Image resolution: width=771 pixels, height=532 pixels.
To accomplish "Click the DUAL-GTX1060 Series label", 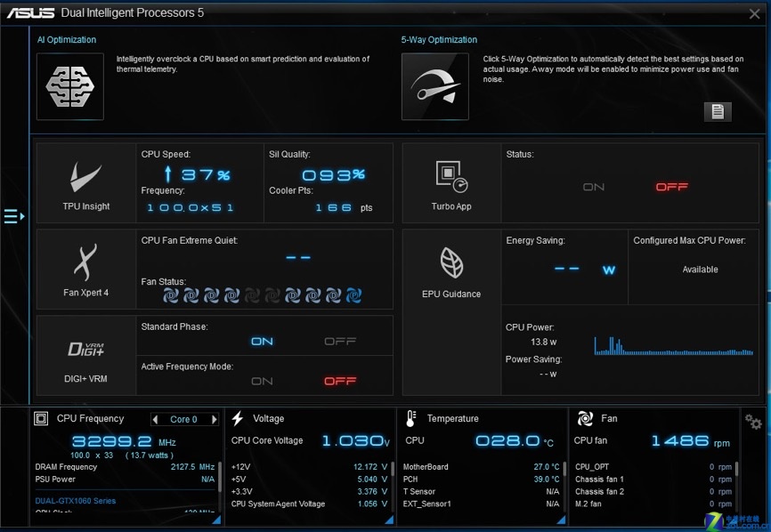I will tap(76, 501).
